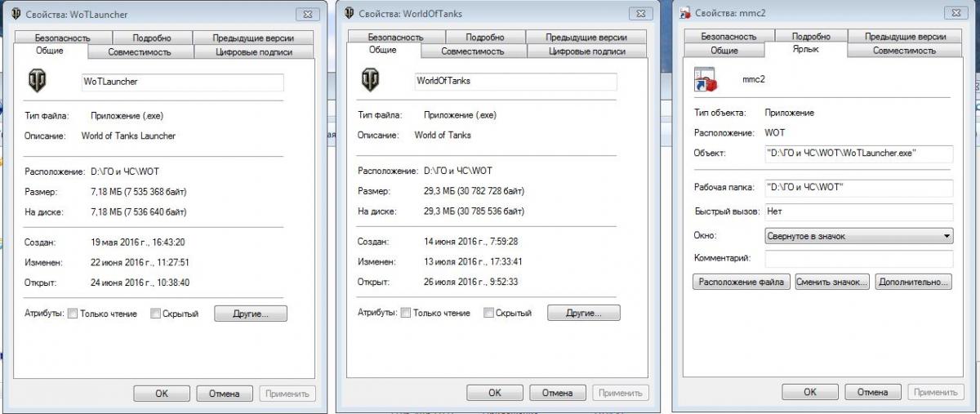This screenshot has height=414, width=980.
Task: Open 'Безопасность' tab in mmc2 window
Action: (728, 37)
